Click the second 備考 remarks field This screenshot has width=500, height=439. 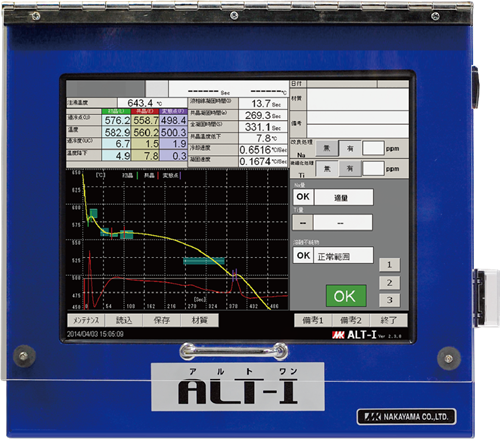(x=358, y=131)
